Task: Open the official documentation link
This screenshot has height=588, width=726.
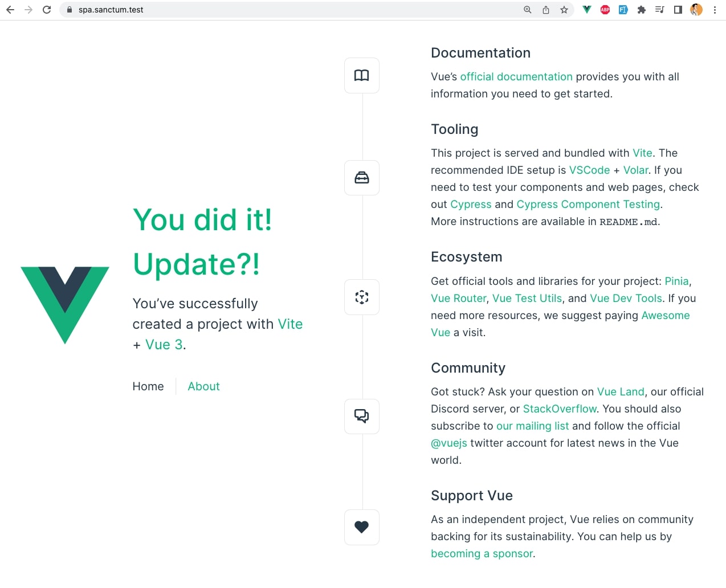Action: (x=516, y=77)
